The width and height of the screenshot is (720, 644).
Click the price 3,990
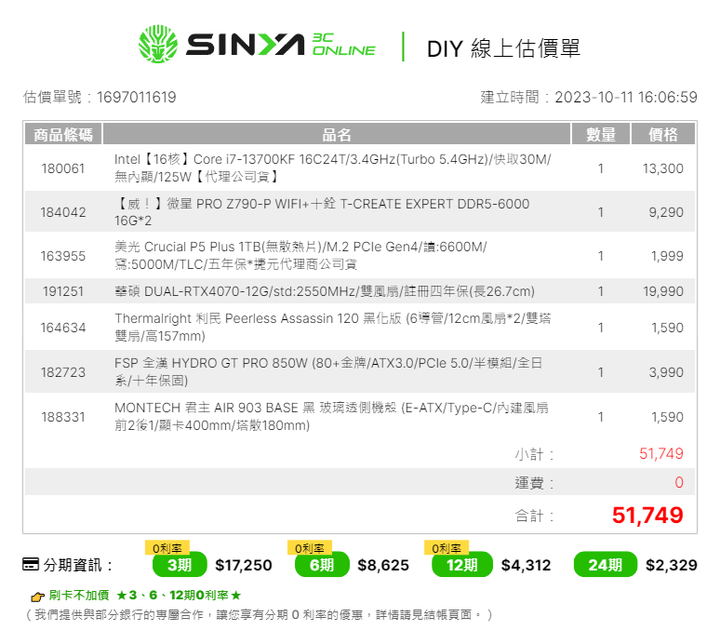click(x=666, y=372)
